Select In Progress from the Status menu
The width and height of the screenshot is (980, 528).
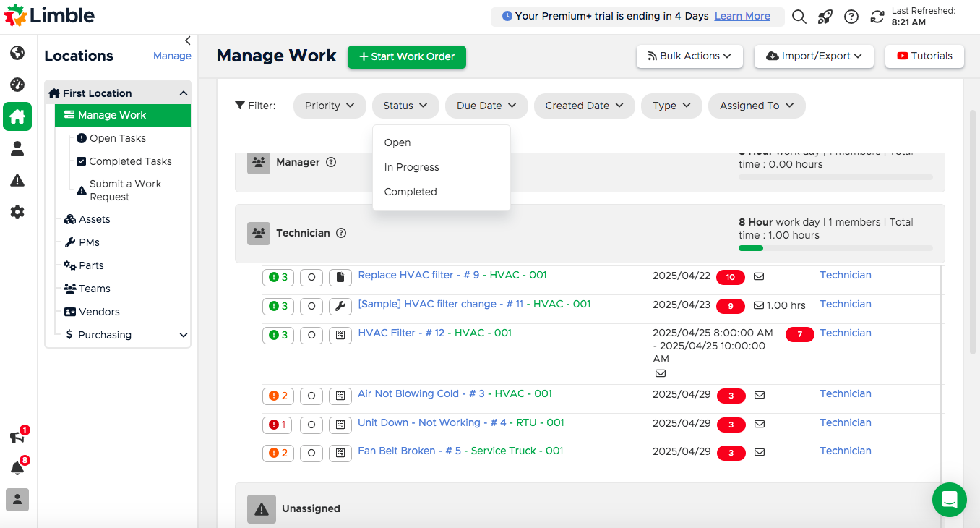click(411, 167)
